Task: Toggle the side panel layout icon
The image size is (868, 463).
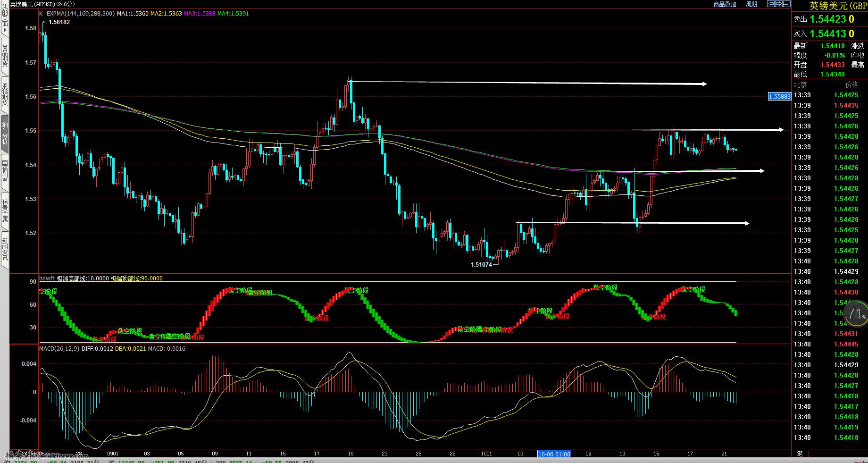Action: point(787,4)
